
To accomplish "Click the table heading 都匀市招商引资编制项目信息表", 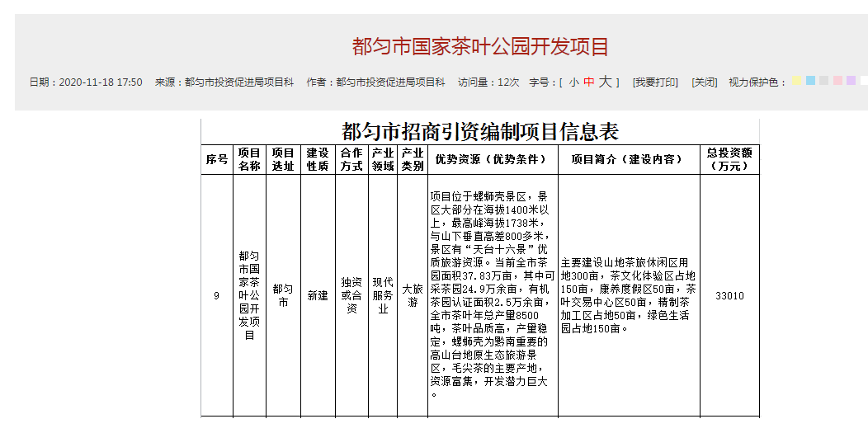I will point(480,132).
